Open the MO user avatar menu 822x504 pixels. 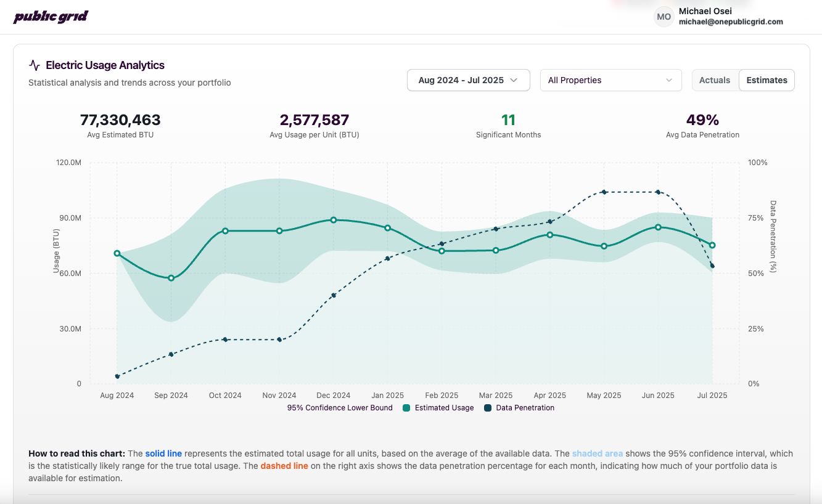(x=663, y=17)
